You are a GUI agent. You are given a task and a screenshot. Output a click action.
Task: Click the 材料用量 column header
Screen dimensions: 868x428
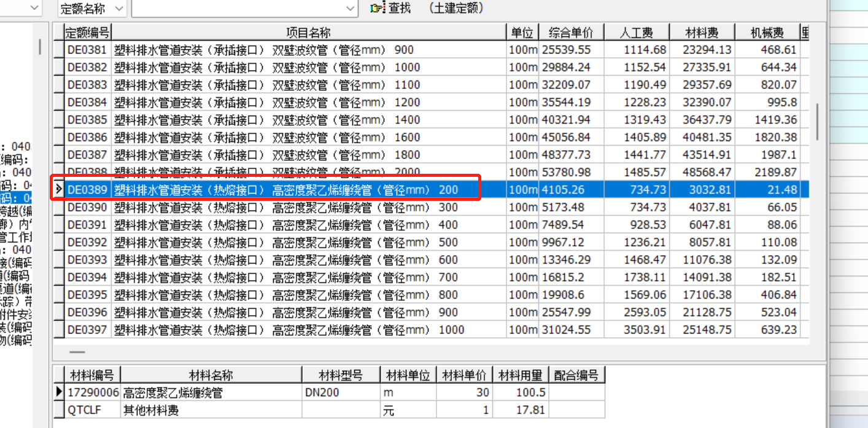521,375
